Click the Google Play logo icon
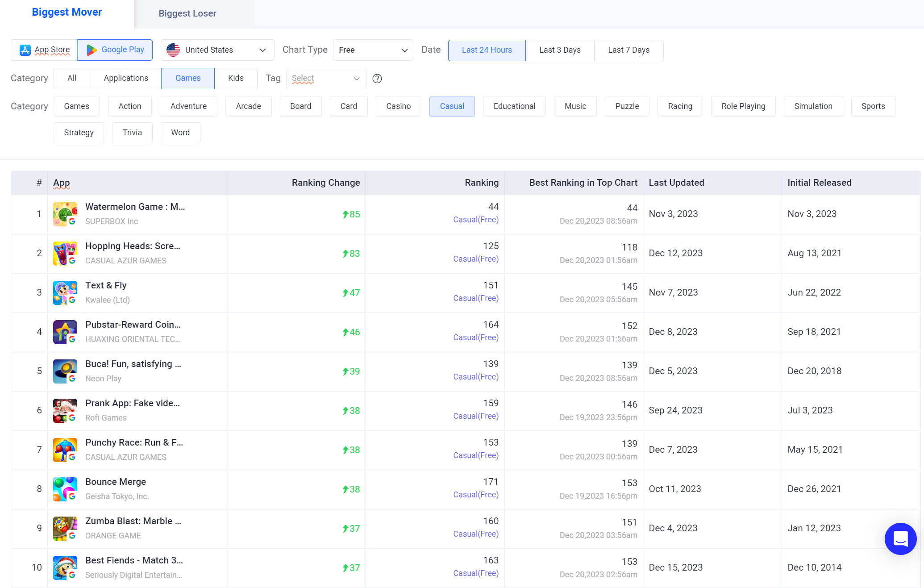 coord(92,50)
